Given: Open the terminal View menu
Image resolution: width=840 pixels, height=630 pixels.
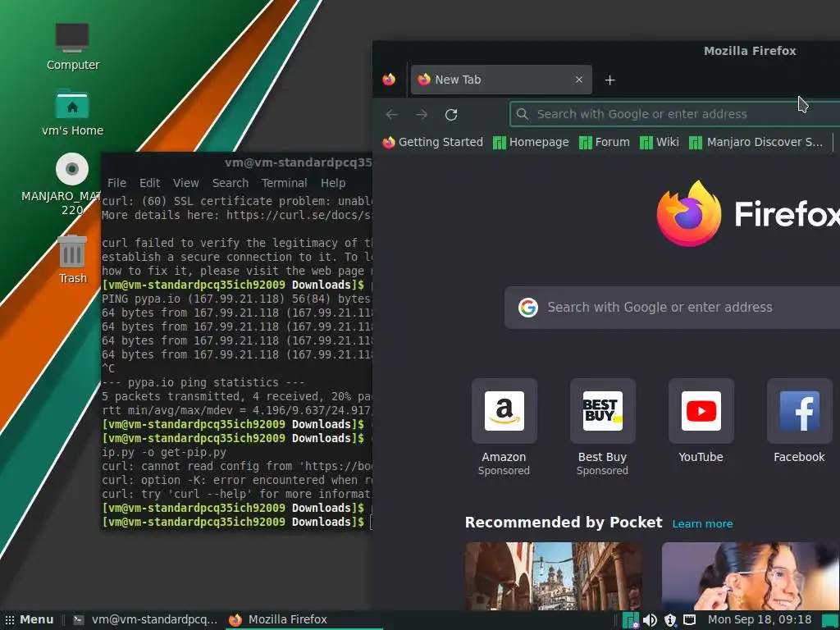Looking at the screenshot, I should 186,183.
